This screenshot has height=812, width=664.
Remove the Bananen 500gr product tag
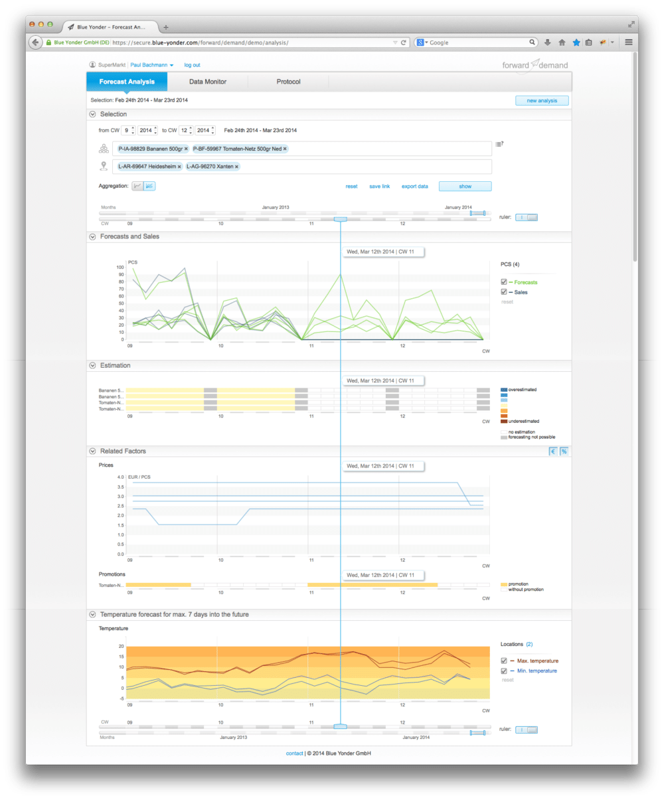click(x=186, y=149)
